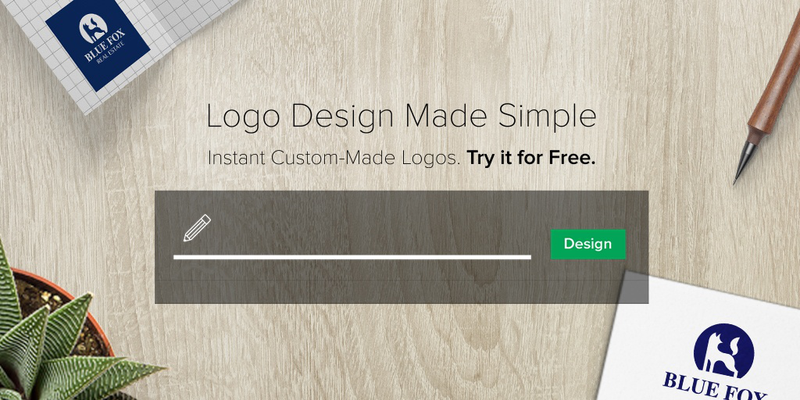Viewport: 800px width, 400px height.
Task: Click the dark metal tip of the pen
Action: 743,163
